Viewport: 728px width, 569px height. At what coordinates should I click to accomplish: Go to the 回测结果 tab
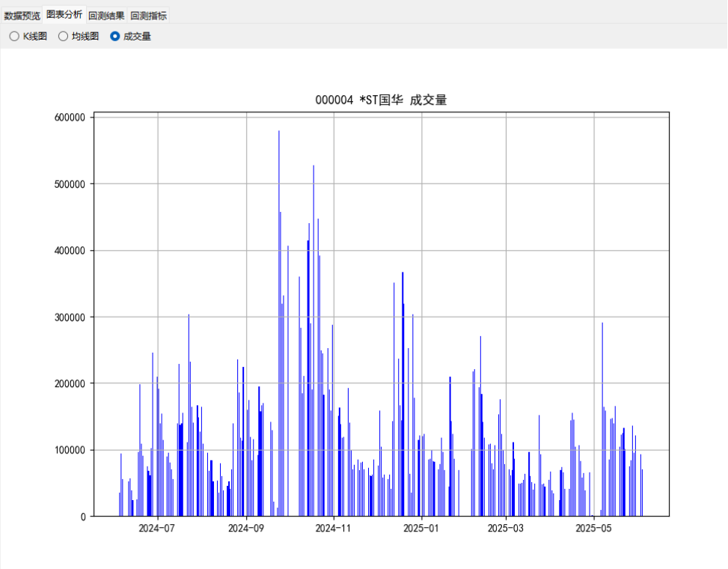click(106, 16)
